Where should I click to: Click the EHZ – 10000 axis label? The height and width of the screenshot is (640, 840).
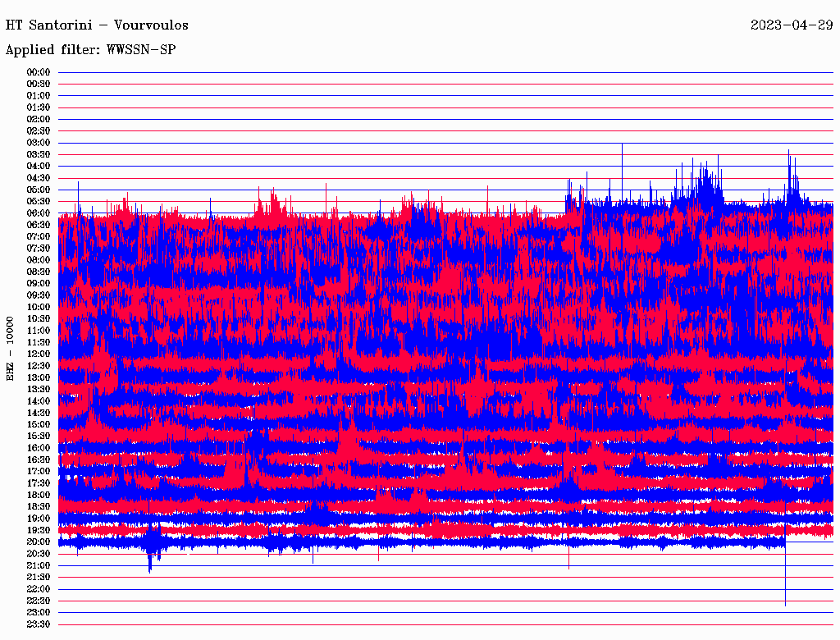click(11, 348)
